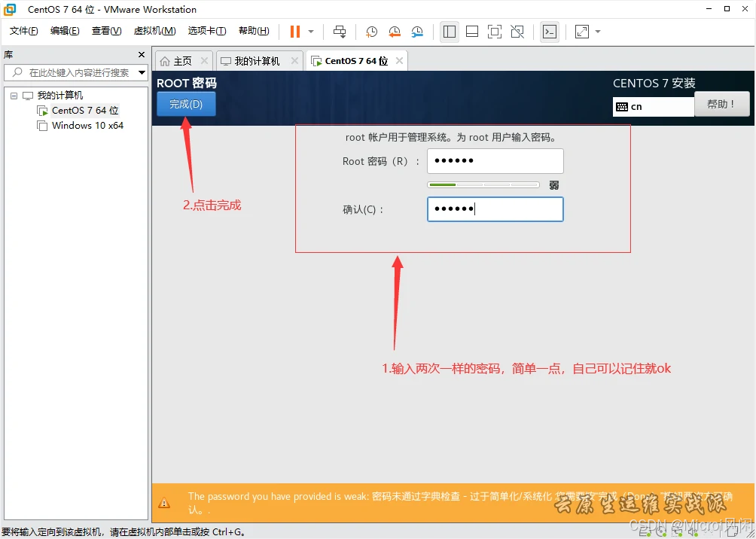Close the 主页 tab
This screenshot has width=756, height=539.
(204, 61)
